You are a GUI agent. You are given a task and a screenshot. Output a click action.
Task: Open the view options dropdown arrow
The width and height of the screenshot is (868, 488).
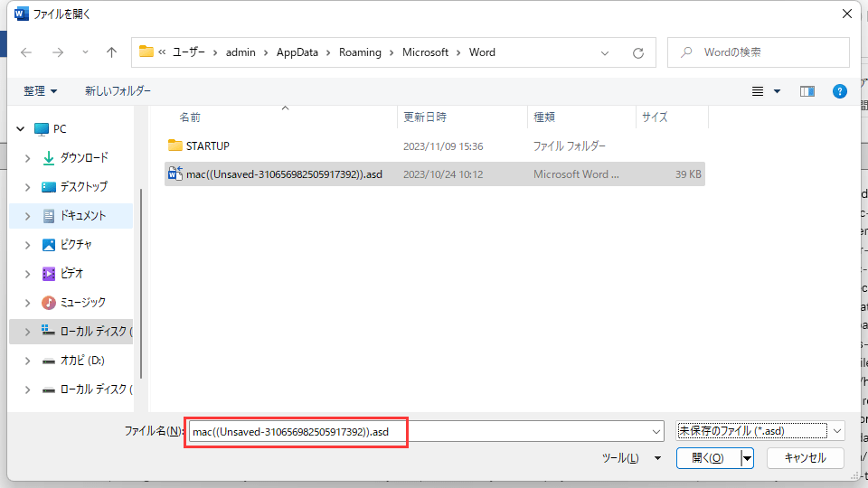click(778, 91)
